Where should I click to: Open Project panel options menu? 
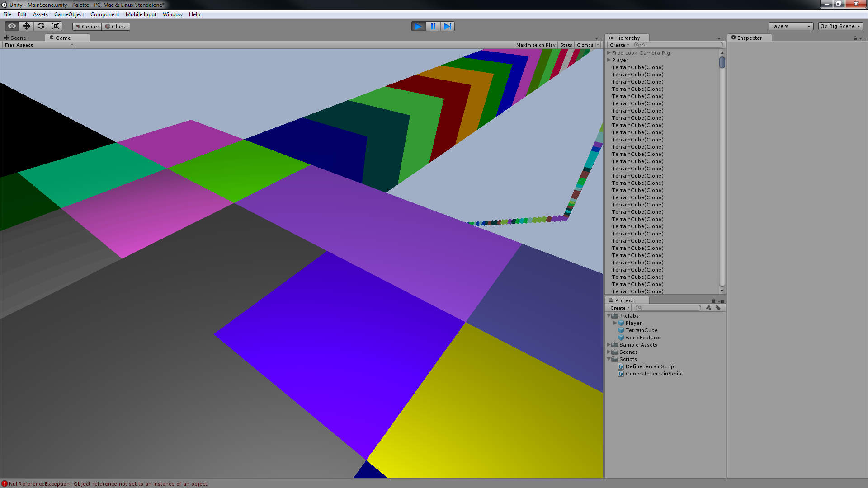pyautogui.click(x=721, y=301)
